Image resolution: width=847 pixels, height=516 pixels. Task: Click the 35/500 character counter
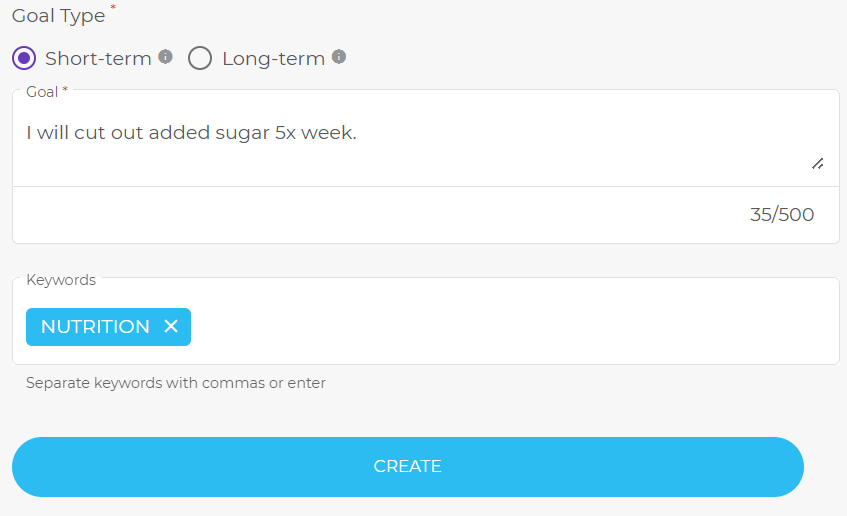coord(782,214)
